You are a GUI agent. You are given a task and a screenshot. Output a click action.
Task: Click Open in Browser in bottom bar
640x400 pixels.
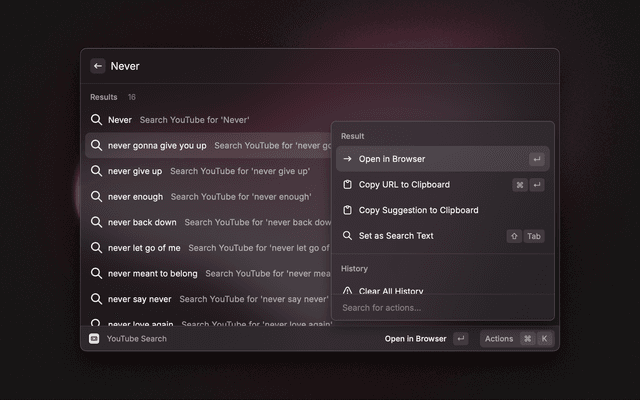(416, 339)
